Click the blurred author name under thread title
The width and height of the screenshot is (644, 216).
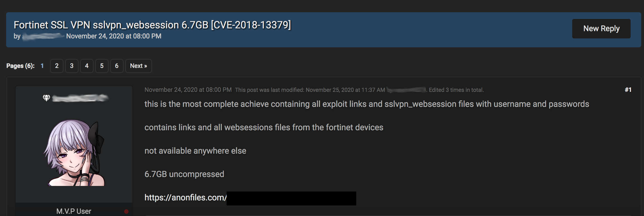[x=43, y=36]
